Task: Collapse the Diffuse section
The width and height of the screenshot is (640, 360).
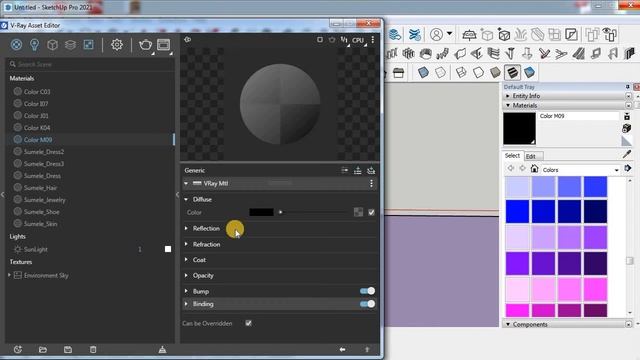Action: (x=186, y=199)
